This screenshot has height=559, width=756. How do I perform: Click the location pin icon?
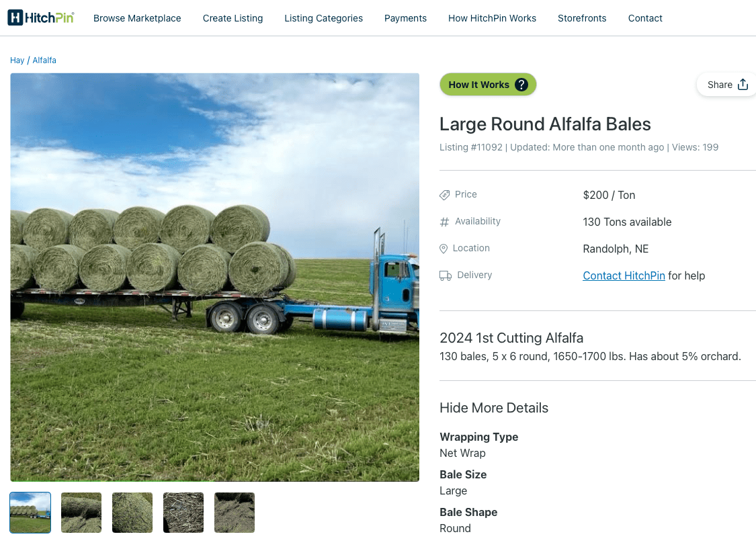[x=444, y=249]
